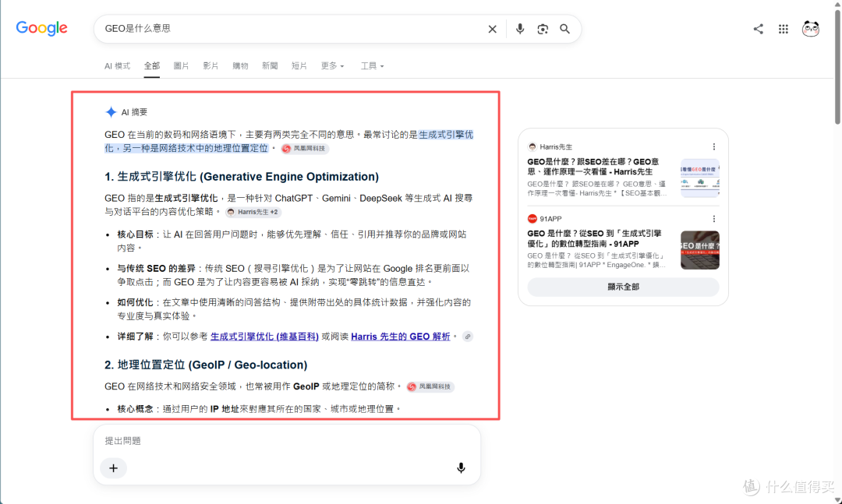Open the Google apps grid
Image resolution: width=842 pixels, height=504 pixels.
(x=784, y=29)
